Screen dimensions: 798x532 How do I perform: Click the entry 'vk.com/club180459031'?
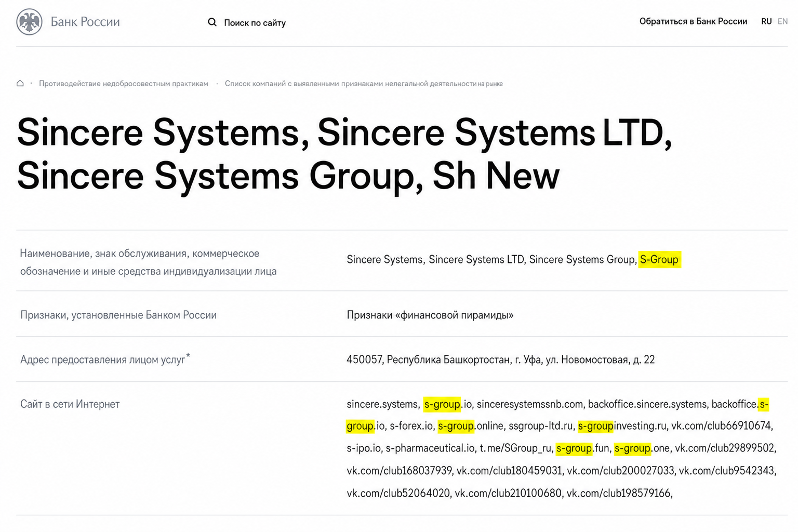(x=510, y=471)
